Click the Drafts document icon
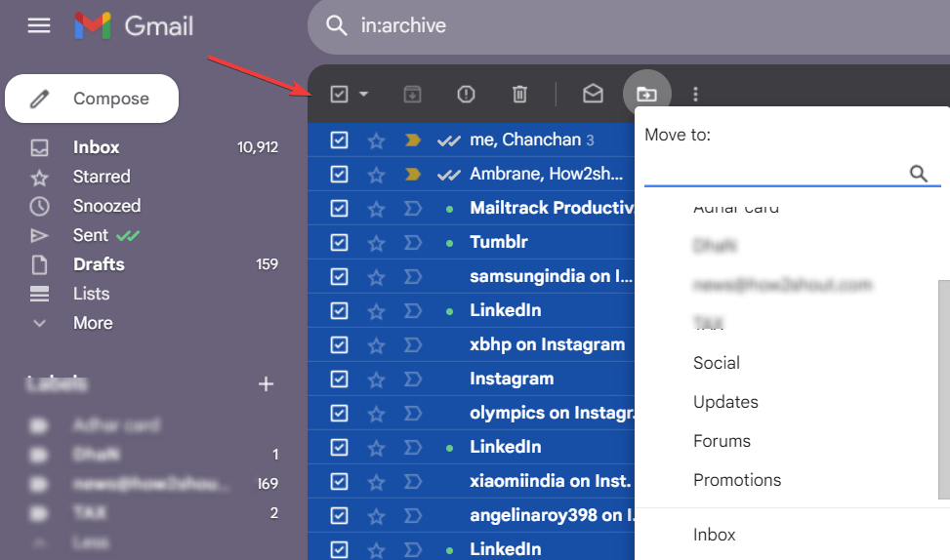This screenshot has width=950, height=560. [x=39, y=264]
